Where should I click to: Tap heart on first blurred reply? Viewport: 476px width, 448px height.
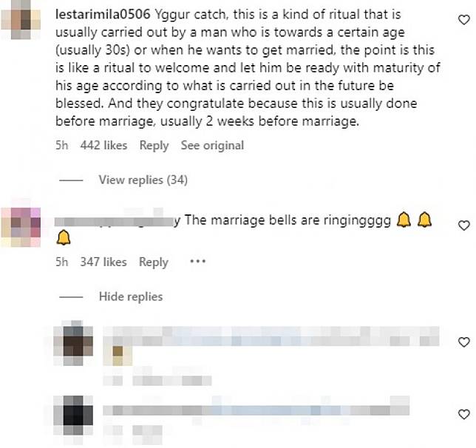pos(463,342)
